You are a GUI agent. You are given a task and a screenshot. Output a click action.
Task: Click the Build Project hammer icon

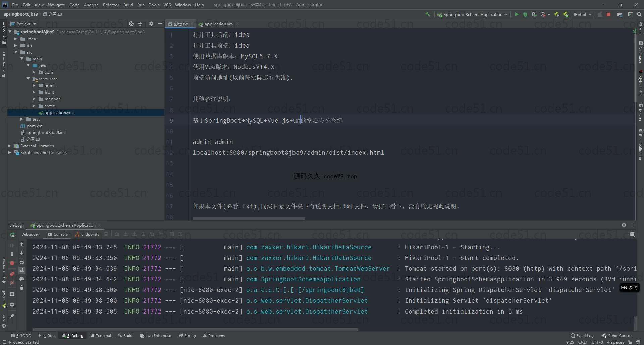tap(428, 14)
